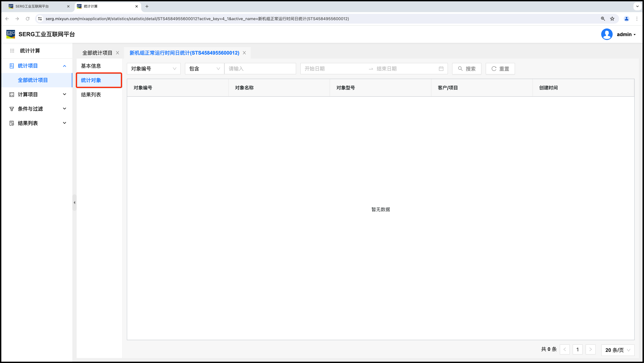Bookmark this page with the star icon
The height and width of the screenshot is (363, 644).
[612, 19]
